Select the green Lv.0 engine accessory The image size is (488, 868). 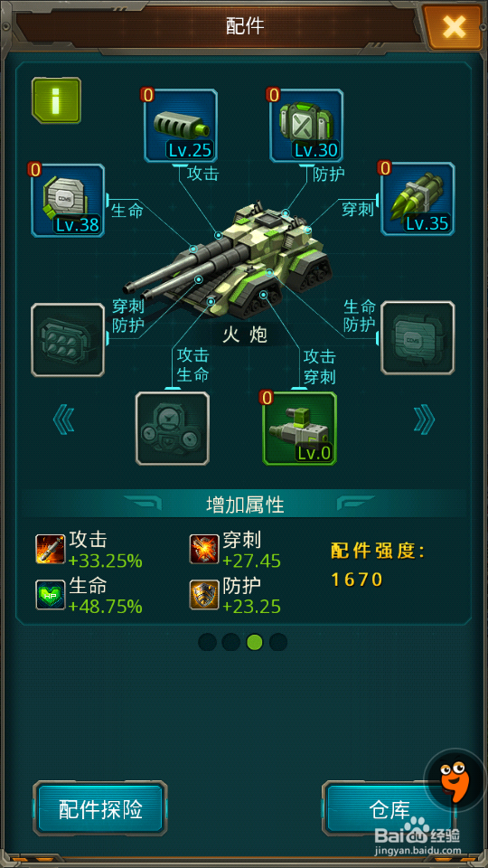click(x=299, y=429)
